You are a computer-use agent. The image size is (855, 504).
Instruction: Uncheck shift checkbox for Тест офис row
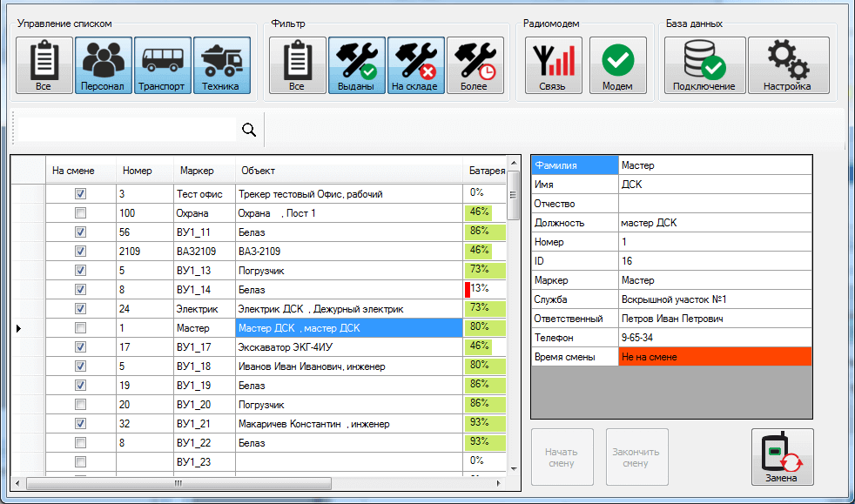(x=81, y=194)
